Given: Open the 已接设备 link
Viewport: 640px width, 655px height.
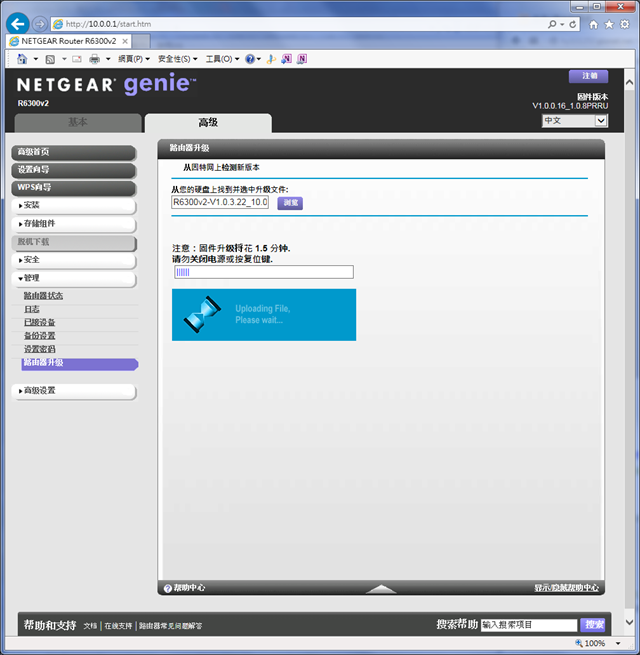Looking at the screenshot, I should tap(39, 322).
